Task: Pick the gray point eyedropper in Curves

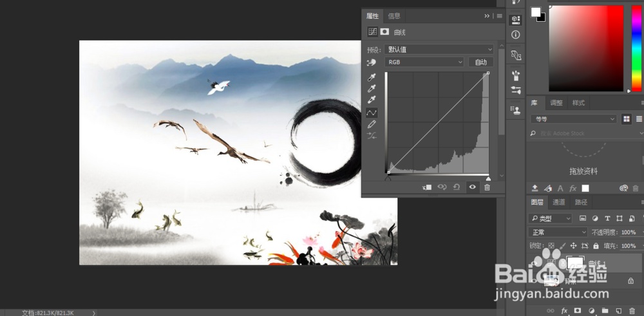Action: (372, 89)
